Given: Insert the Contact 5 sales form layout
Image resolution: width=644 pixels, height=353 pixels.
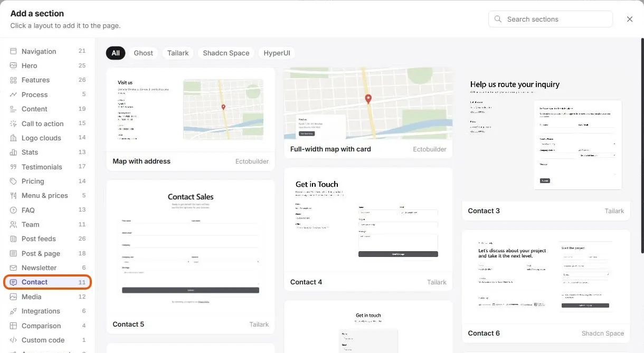Looking at the screenshot, I should point(191,257).
